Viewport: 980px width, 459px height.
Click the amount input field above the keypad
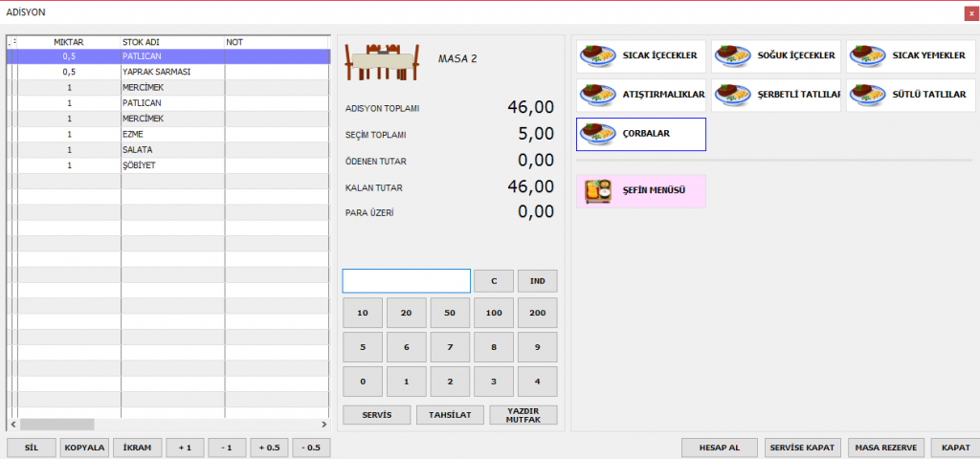406,281
